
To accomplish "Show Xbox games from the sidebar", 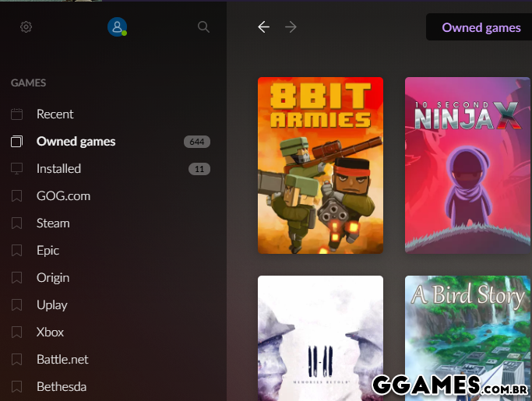I will point(50,332).
